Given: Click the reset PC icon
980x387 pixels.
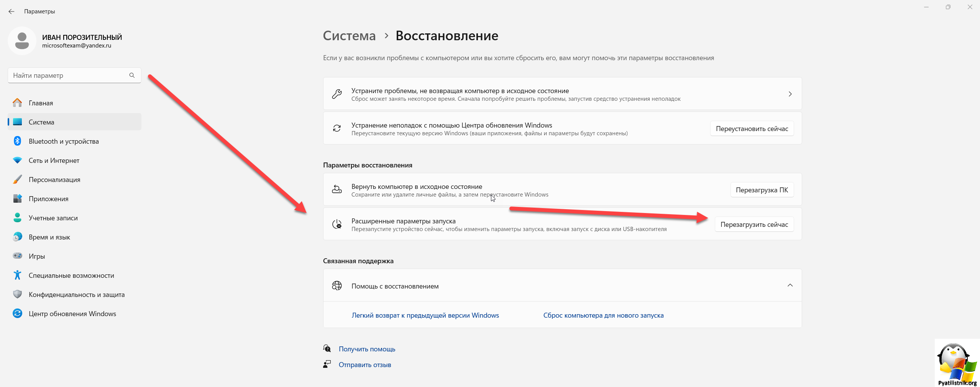Looking at the screenshot, I should coord(337,189).
